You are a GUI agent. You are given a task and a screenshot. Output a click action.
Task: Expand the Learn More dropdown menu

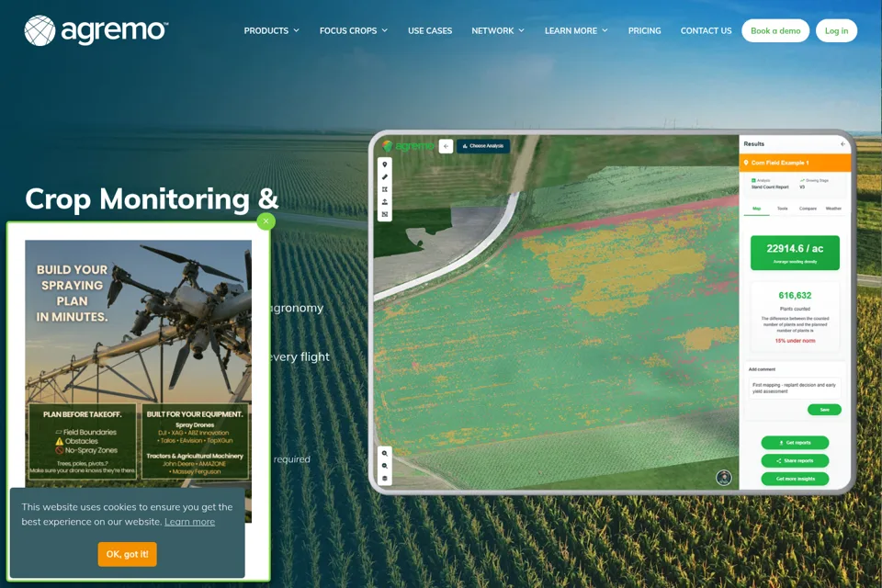[x=576, y=30]
